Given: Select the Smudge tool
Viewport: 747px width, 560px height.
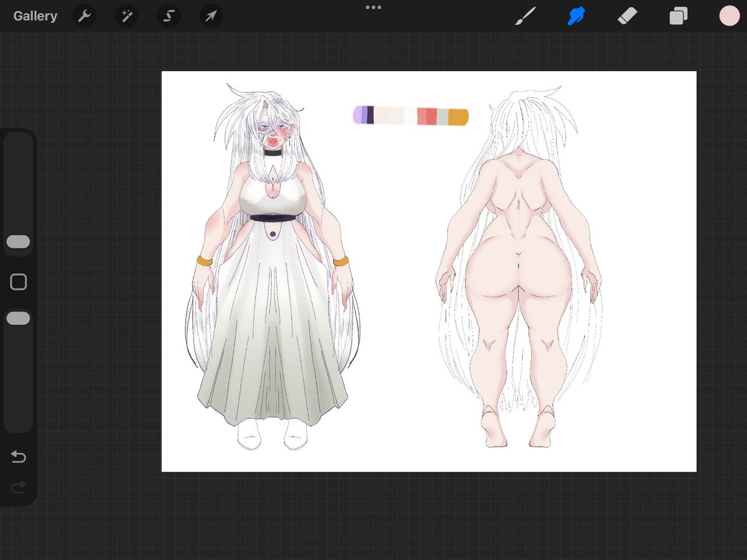Looking at the screenshot, I should click(x=576, y=16).
